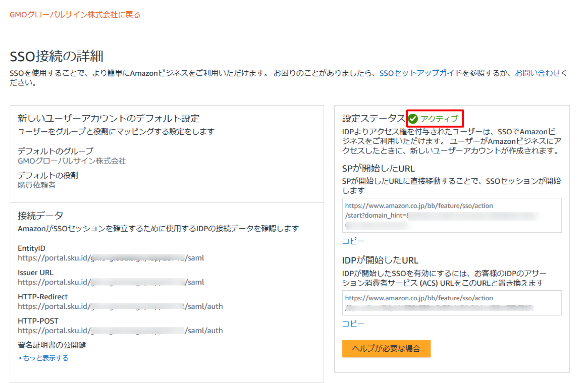
Task: Click the HTTP-POST label
Action: [x=38, y=321]
